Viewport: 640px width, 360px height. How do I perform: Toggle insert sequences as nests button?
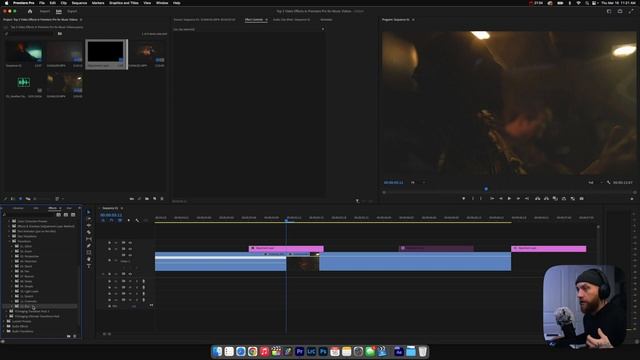pos(103,220)
